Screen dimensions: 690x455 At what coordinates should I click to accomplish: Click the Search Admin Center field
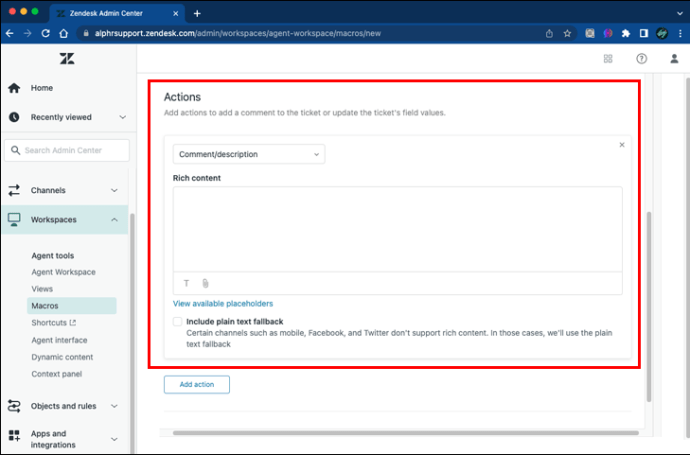point(67,150)
